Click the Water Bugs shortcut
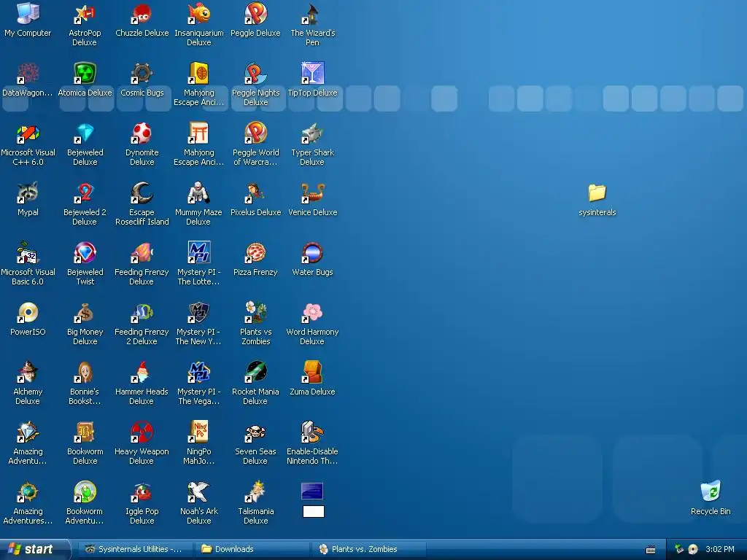 [x=312, y=253]
